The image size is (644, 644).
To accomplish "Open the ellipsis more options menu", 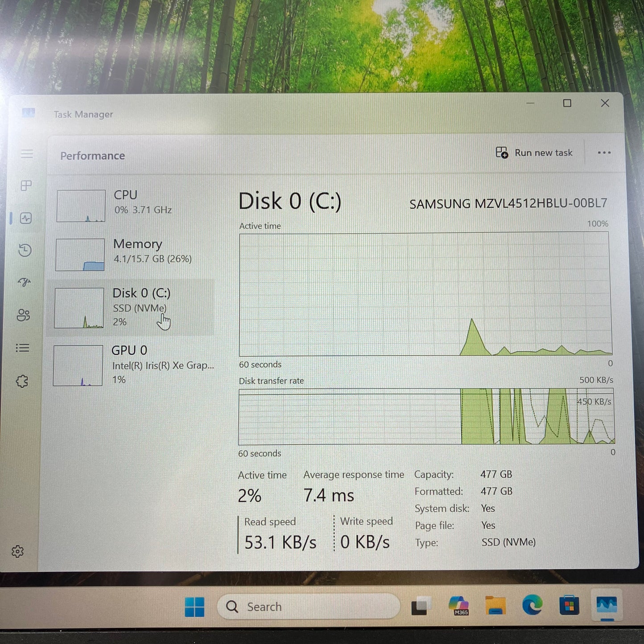I will tap(604, 153).
